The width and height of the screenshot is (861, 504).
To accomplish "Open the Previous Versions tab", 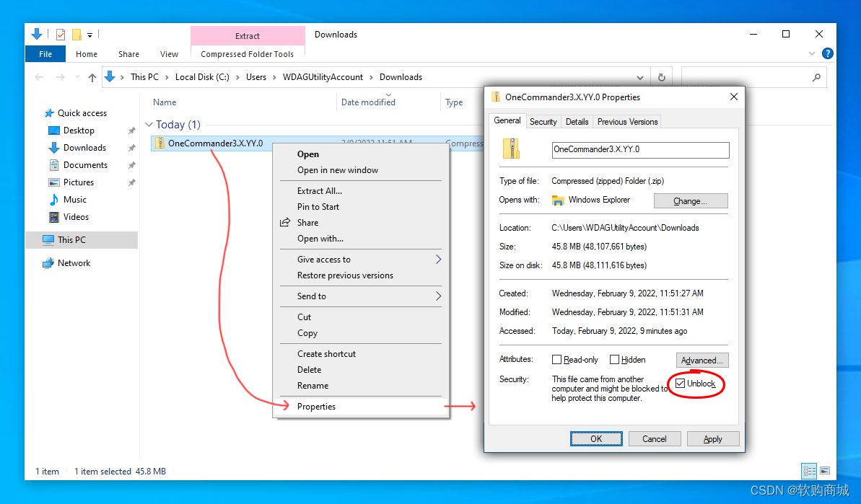I will [627, 122].
